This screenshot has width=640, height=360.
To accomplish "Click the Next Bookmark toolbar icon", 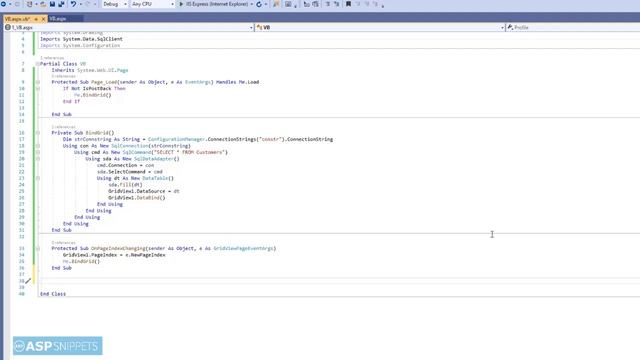I will [367, 4].
